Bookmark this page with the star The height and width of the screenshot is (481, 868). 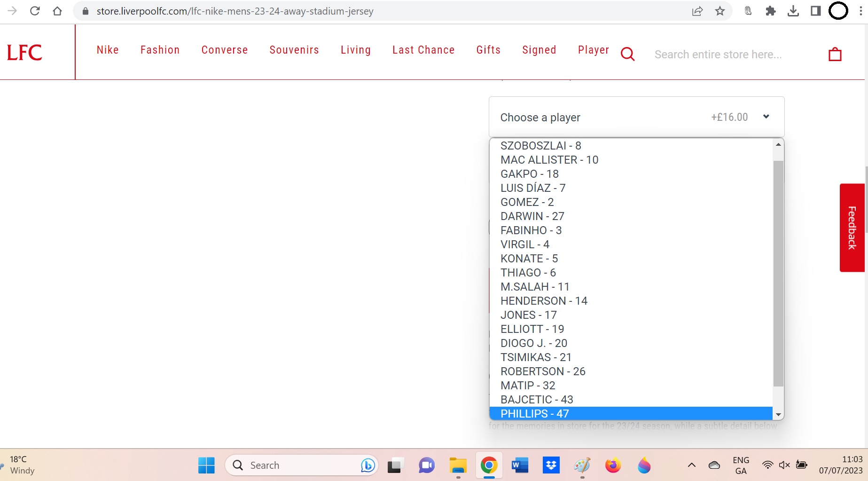point(720,11)
